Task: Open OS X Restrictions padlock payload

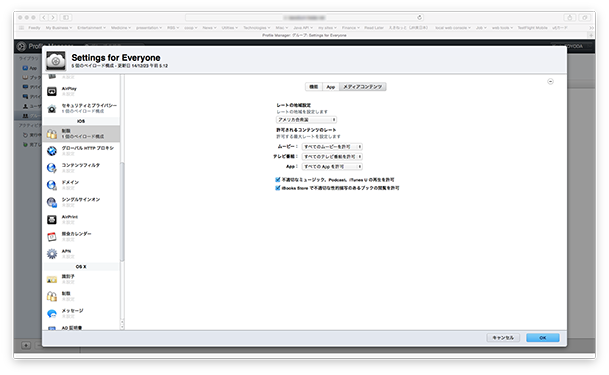Action: point(82,296)
